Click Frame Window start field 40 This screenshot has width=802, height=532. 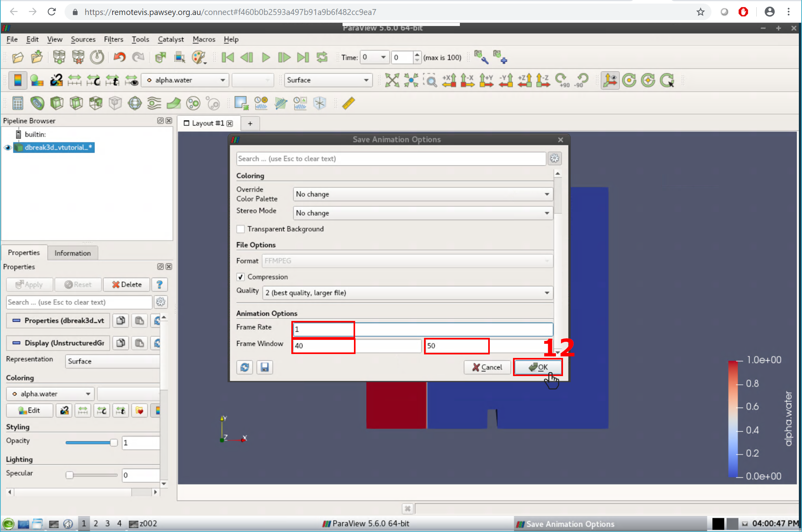click(x=357, y=346)
